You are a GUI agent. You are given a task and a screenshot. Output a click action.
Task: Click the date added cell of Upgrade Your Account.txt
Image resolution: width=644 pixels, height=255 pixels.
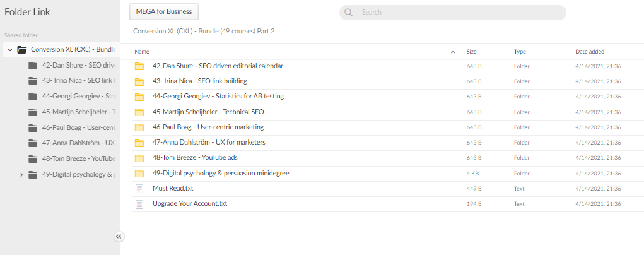coord(598,204)
